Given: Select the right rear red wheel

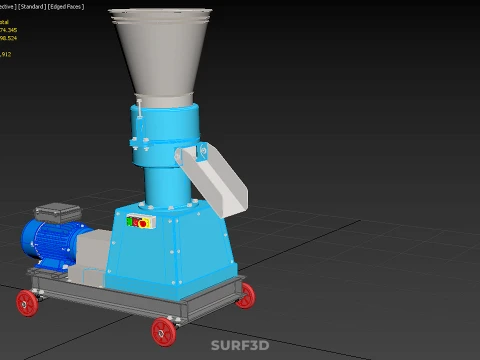Looking at the screenshot, I should (247, 295).
